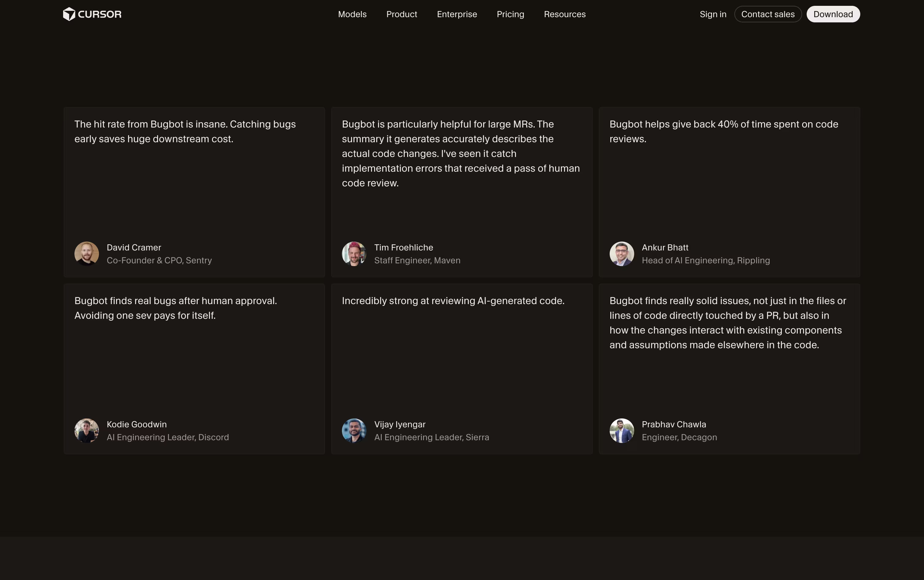
Task: Open the Product menu
Action: [402, 14]
